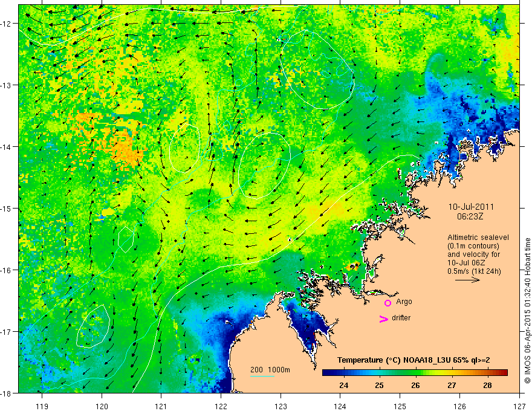Click the magenta drifter arrow symbol

point(383,319)
